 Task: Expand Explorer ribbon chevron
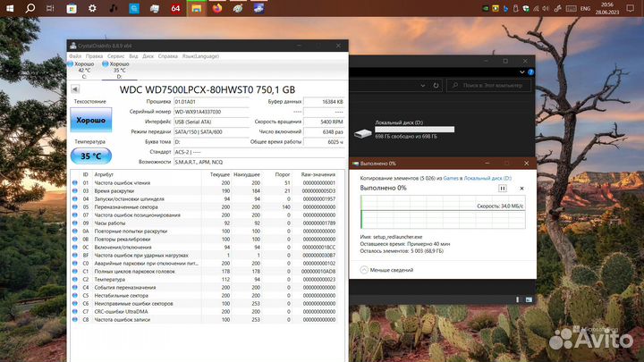521,72
